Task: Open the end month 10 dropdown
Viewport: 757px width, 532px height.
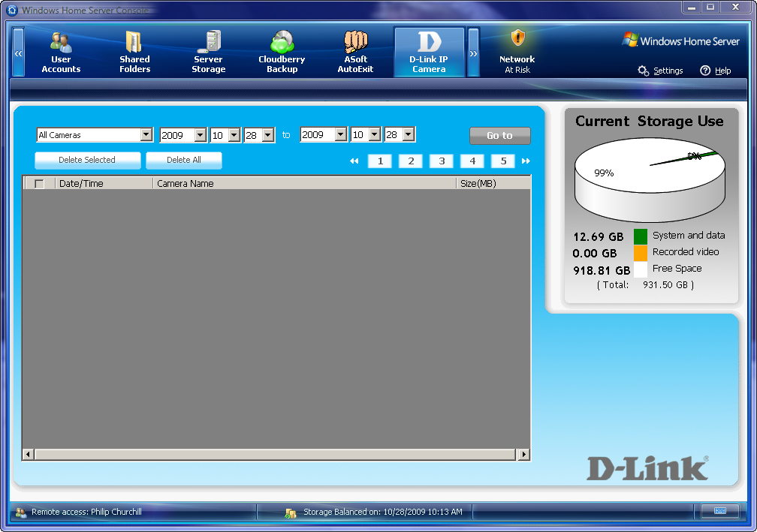Action: pos(375,134)
